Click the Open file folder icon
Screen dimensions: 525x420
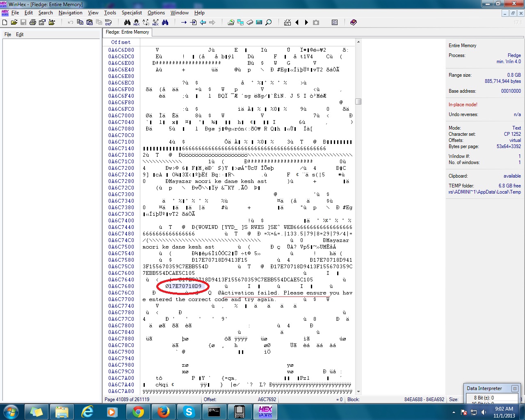14,22
